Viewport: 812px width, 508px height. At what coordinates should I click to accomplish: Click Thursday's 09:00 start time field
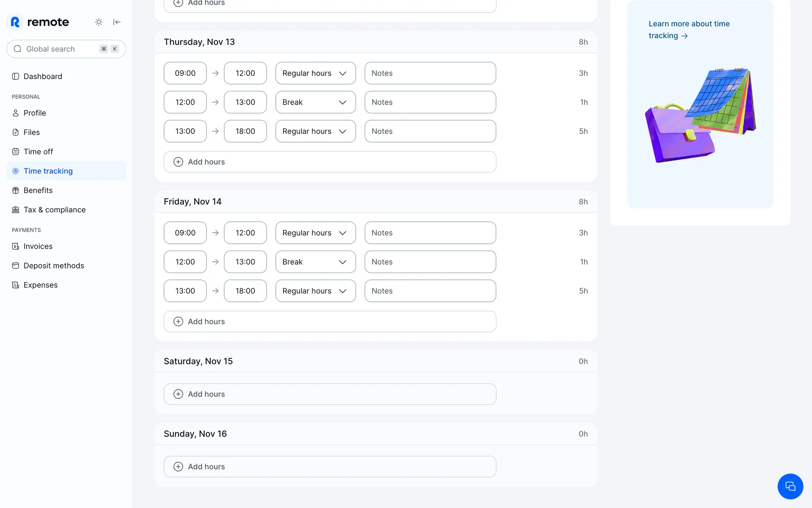click(x=185, y=73)
